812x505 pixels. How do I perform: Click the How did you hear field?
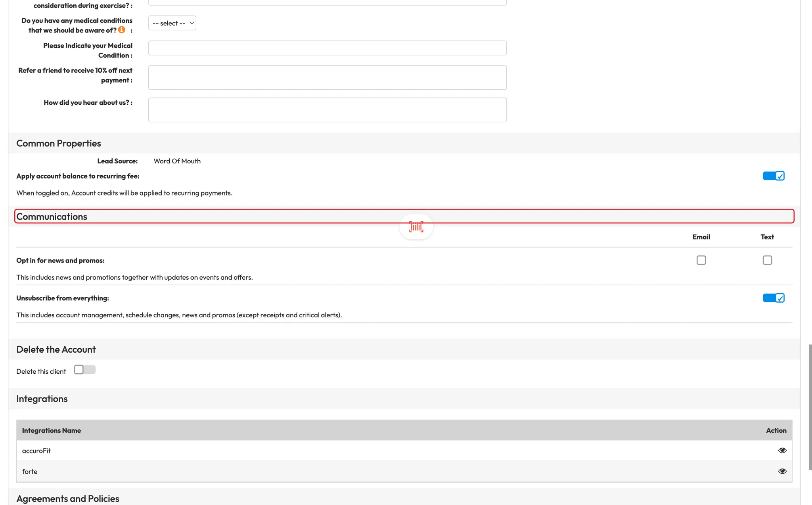pos(327,110)
